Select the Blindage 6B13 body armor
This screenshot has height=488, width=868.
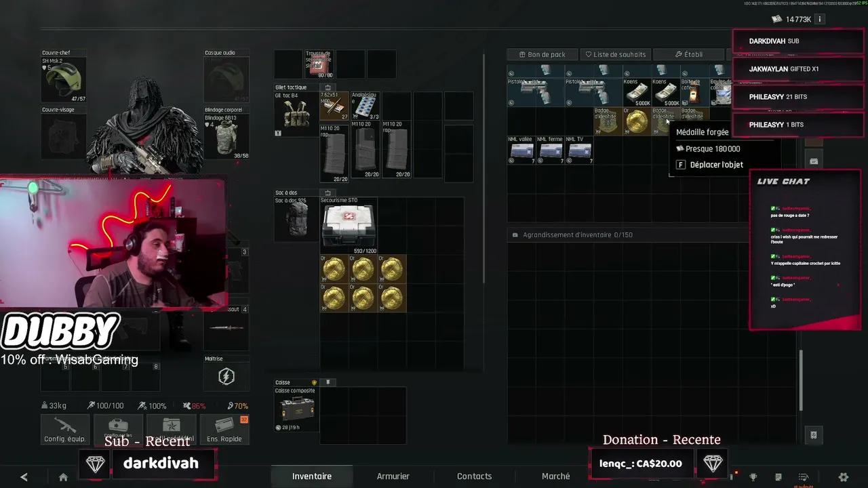tap(226, 137)
